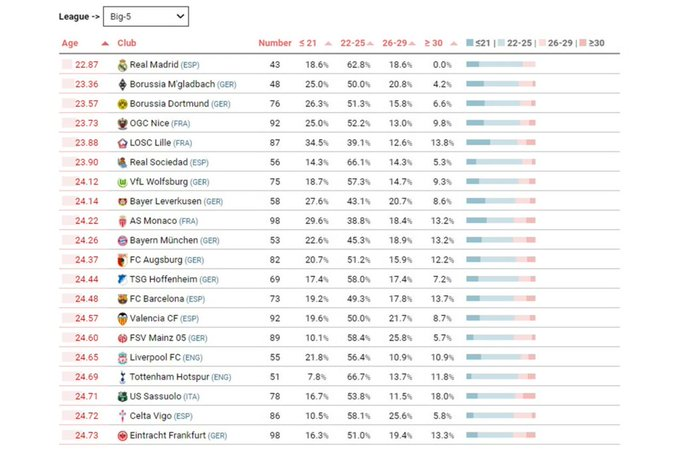Viewport: 680px width, 453px height.
Task: Sort table by Age column header
Action: (70, 44)
